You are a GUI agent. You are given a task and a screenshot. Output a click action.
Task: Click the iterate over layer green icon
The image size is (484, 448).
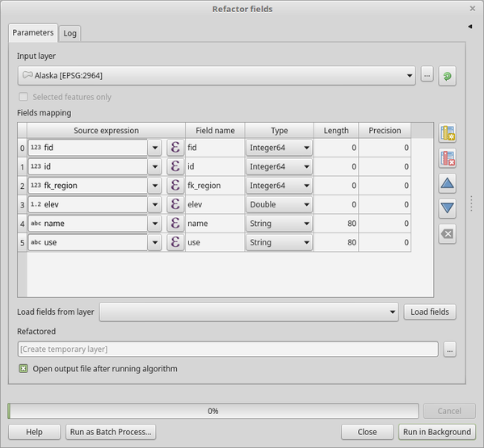[448, 76]
